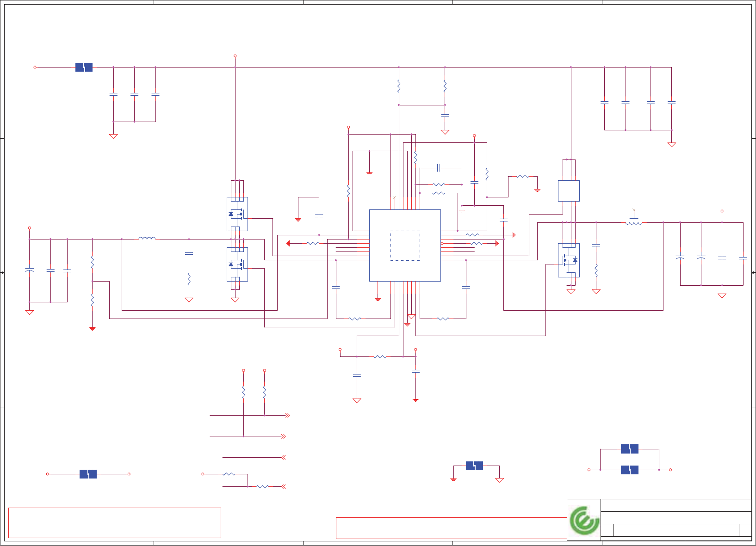This screenshot has width=756, height=546.
Task: Select blue jumper symbol on top power rail
Action: [84, 67]
